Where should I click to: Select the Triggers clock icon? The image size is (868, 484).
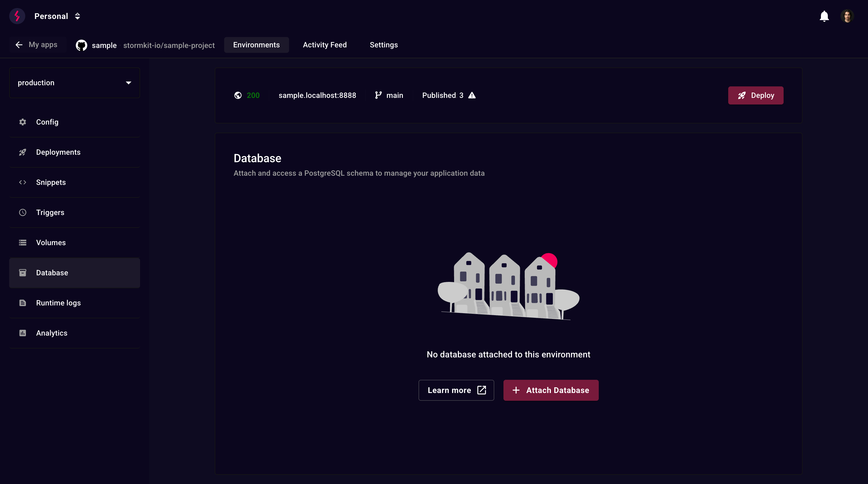click(x=23, y=212)
